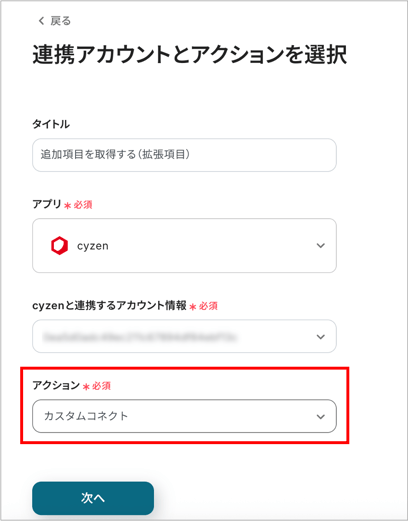
Task: Click the アクション dropdown chevron arrow
Action: pyautogui.click(x=321, y=417)
